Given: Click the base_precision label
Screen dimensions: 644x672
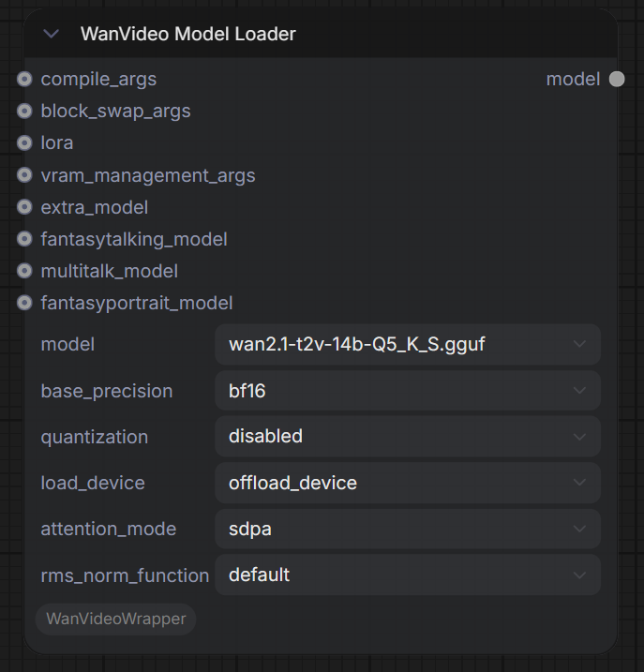Looking at the screenshot, I should click(x=107, y=391).
